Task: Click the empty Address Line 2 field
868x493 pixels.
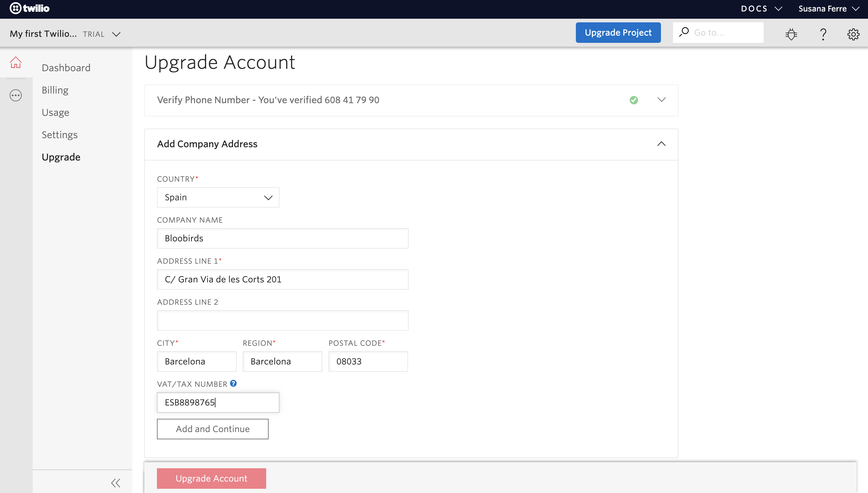Action: pos(282,320)
